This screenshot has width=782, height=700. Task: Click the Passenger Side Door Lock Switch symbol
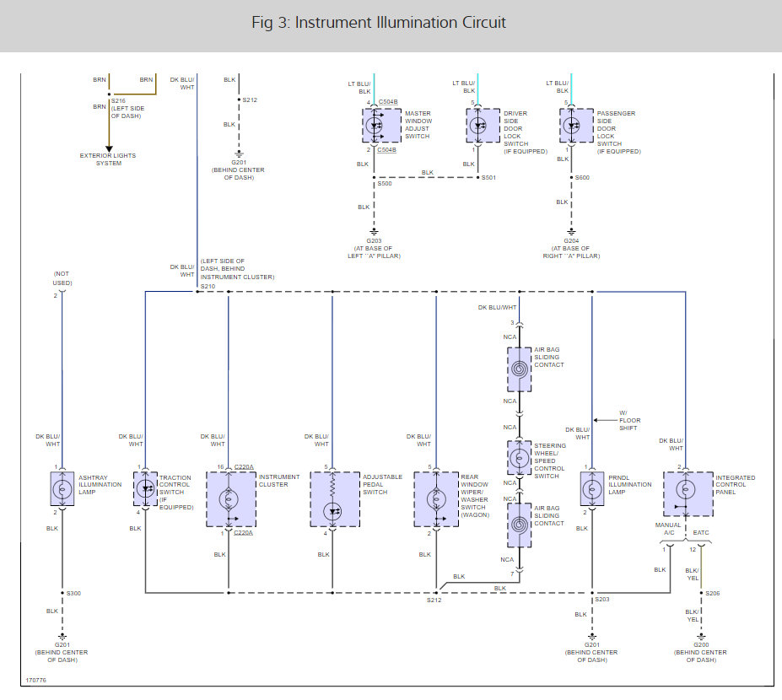click(x=576, y=126)
